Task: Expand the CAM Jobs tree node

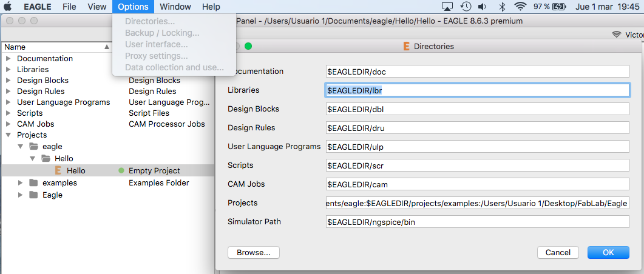Action: [x=8, y=124]
